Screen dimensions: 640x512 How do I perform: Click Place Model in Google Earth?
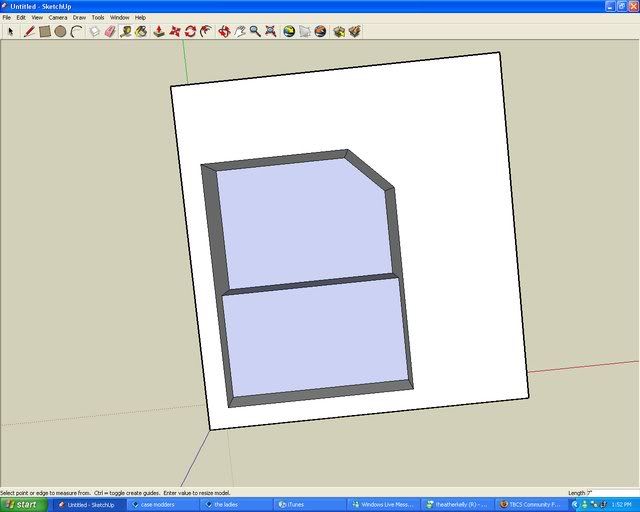[320, 31]
